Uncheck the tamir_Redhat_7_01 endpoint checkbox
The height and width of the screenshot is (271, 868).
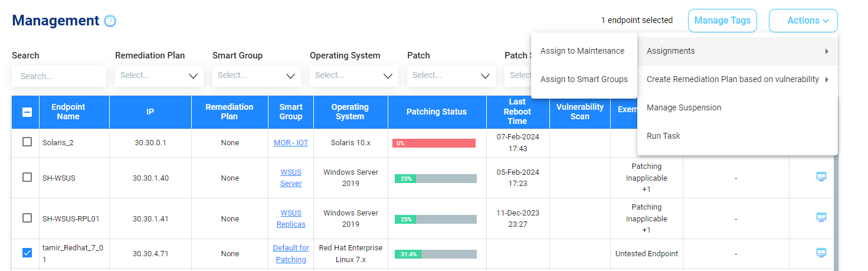pyautogui.click(x=27, y=253)
